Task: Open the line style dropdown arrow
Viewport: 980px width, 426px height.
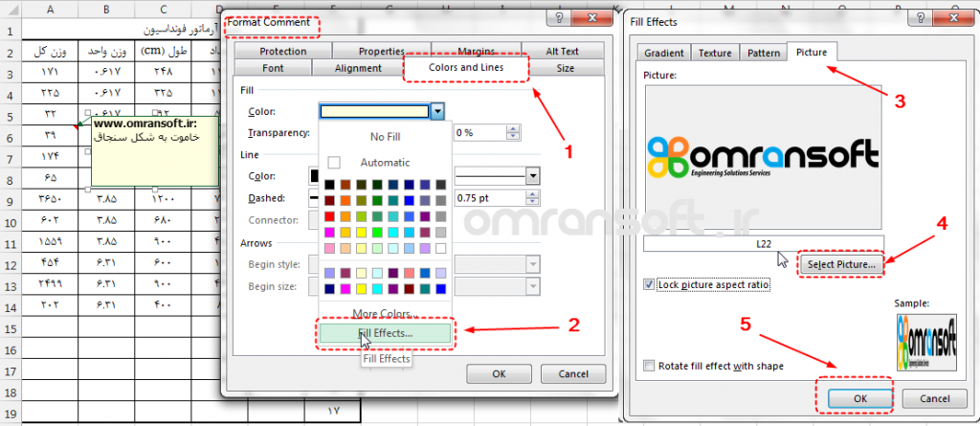Action: coord(532,176)
